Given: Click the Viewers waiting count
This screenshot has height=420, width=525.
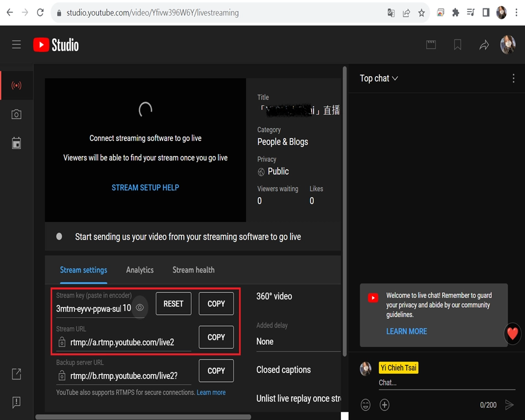Looking at the screenshot, I should [x=260, y=201].
